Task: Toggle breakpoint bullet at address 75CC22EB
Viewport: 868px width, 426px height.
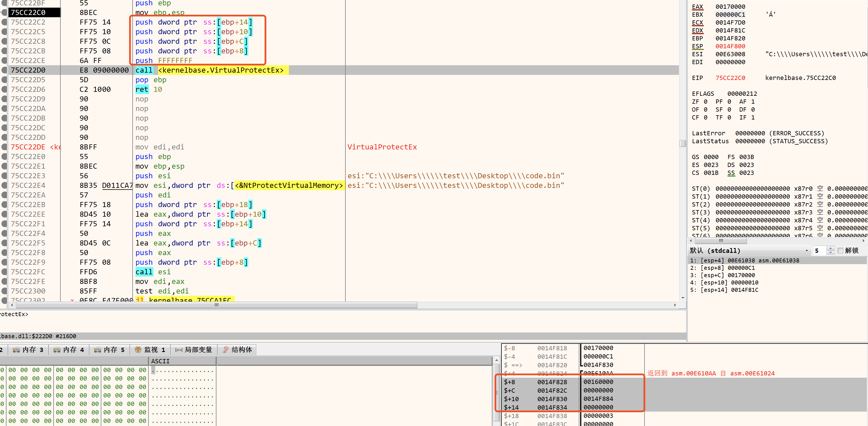Action: tap(5, 205)
